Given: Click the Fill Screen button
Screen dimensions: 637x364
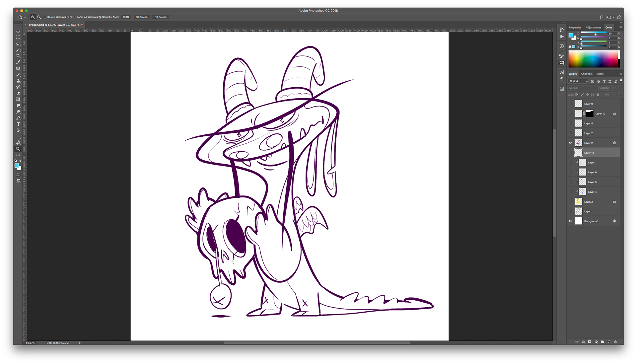Looking at the screenshot, I should 160,17.
